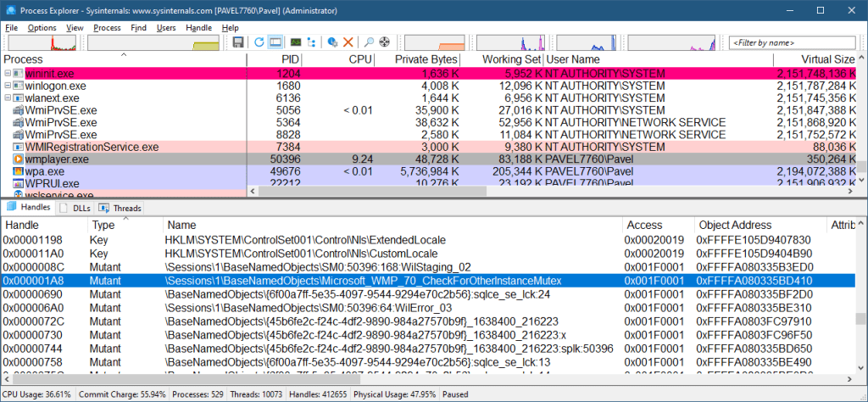The height and width of the screenshot is (402, 868).
Task: Click the Refresh Now toolbar icon
Action: 259,42
